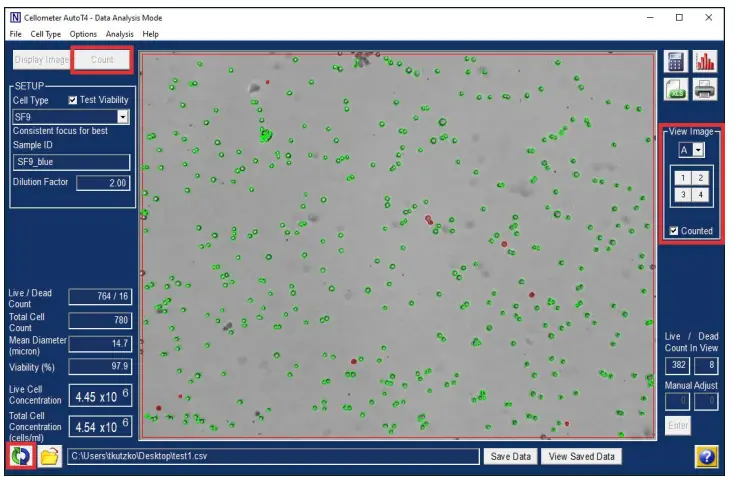Select image quadrant 3 button
735x477 pixels.
[683, 194]
